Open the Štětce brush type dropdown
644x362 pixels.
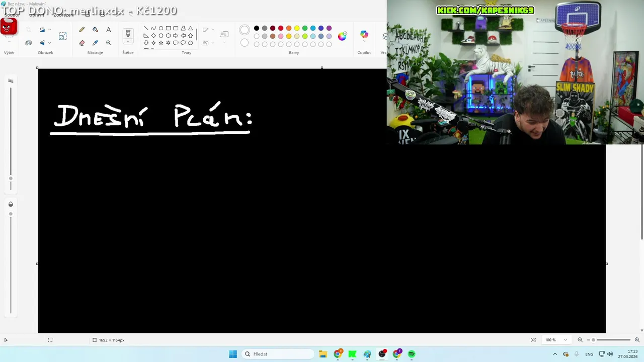(128, 42)
